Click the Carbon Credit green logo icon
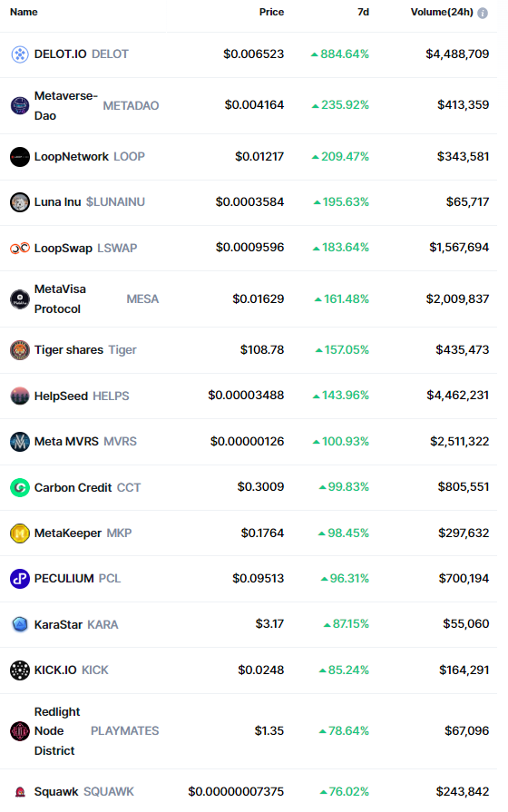Viewport: 508px width, 812px height. [20, 488]
